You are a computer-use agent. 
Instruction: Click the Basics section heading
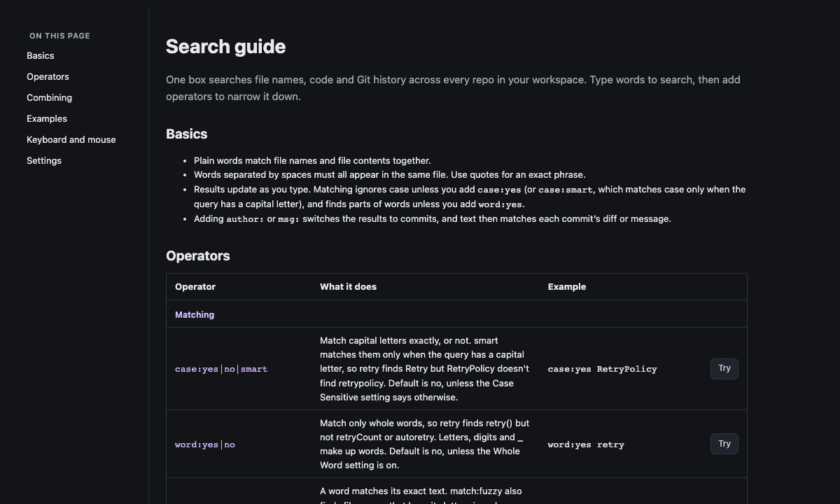tap(186, 134)
